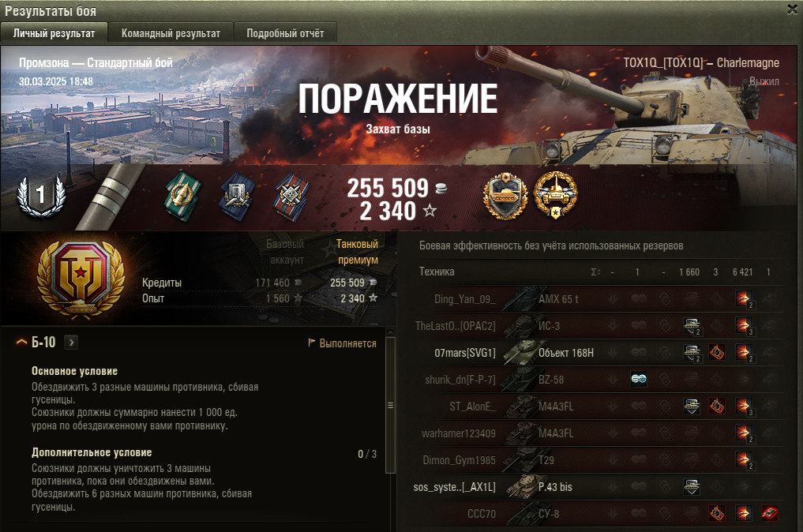Click the shield tank achievement badge
This screenshot has height=532, width=803.
[505, 196]
